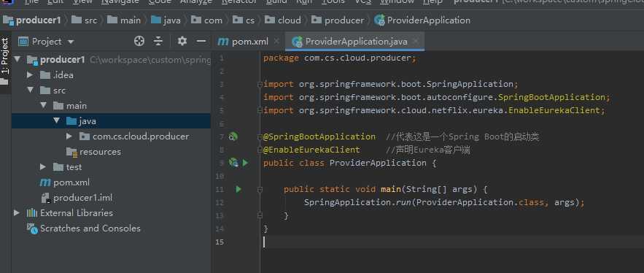Click the producer1 module icon in the breadcrumb
This screenshot has height=273, width=644.
[9, 20]
